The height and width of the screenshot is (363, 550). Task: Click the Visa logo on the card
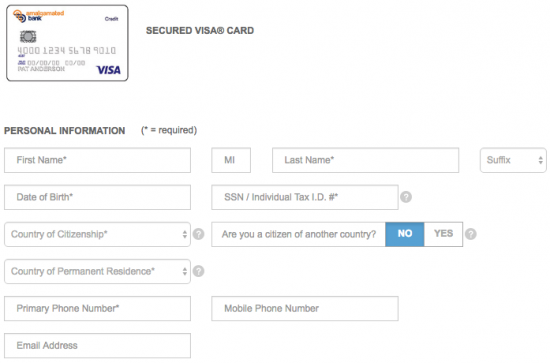(x=108, y=70)
